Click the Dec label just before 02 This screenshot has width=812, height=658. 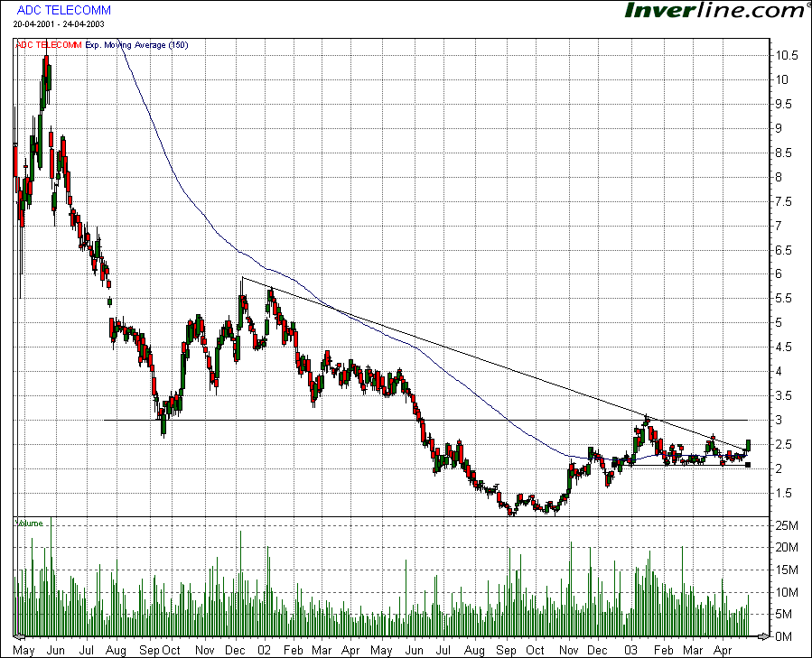[235, 650]
